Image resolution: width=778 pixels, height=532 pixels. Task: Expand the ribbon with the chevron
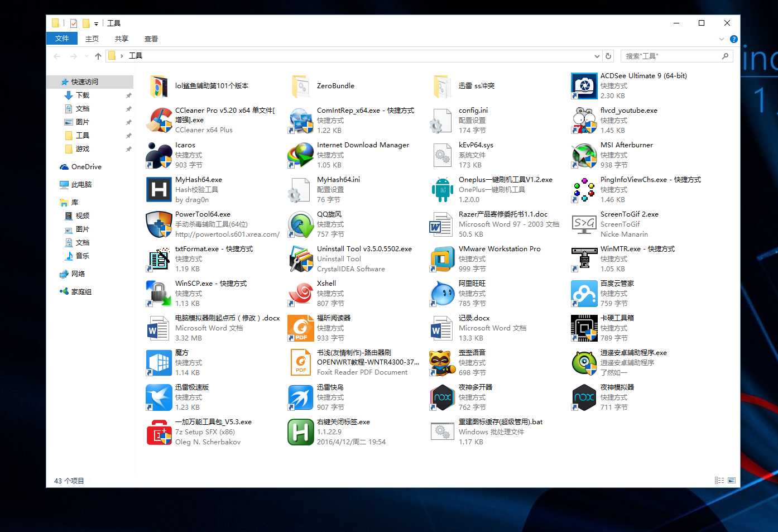pyautogui.click(x=722, y=39)
